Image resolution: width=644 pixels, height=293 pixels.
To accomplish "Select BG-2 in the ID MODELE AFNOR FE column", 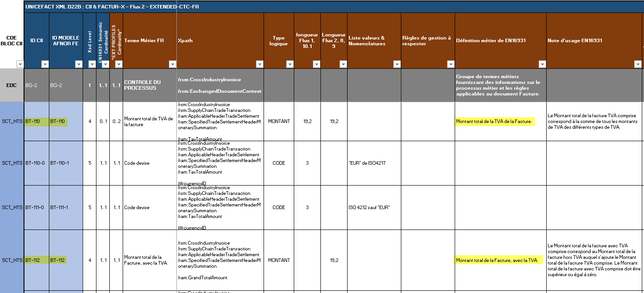I will coord(66,85).
